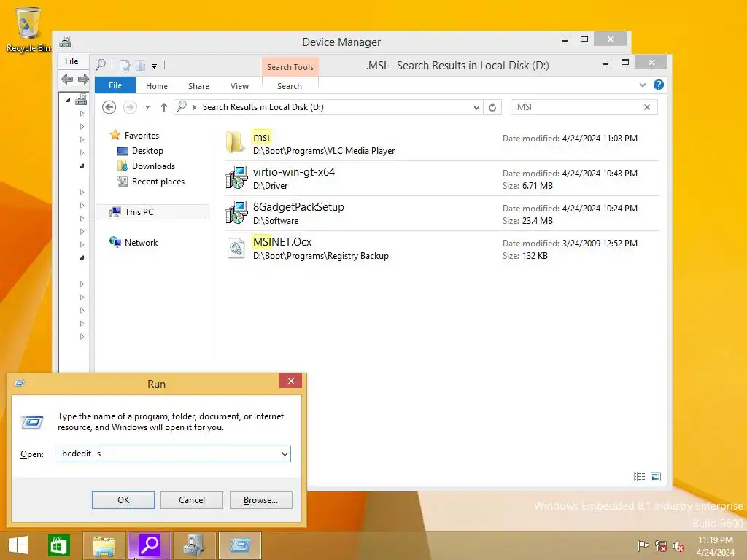
Task: Open the Run dialog Open combo dropdown
Action: (x=285, y=454)
